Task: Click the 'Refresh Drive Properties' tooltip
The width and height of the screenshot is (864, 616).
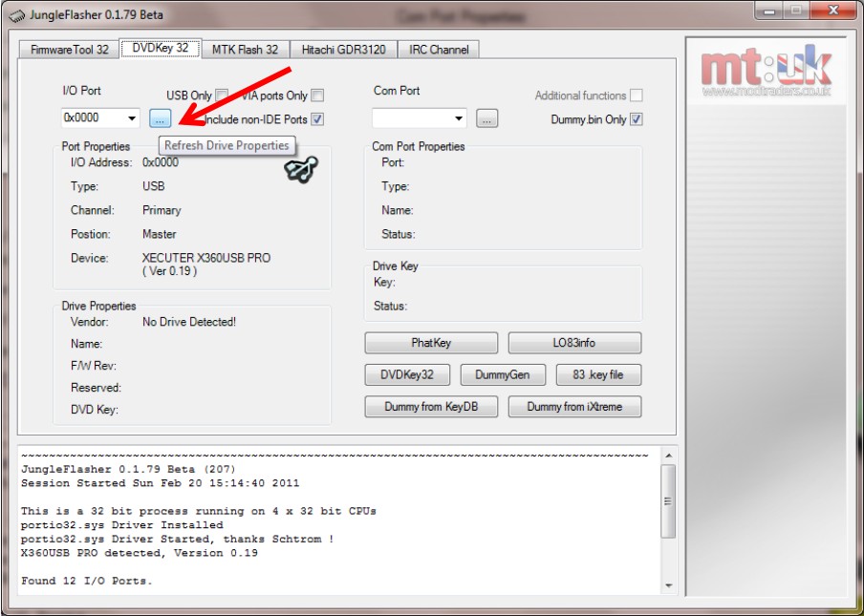Action: click(227, 146)
